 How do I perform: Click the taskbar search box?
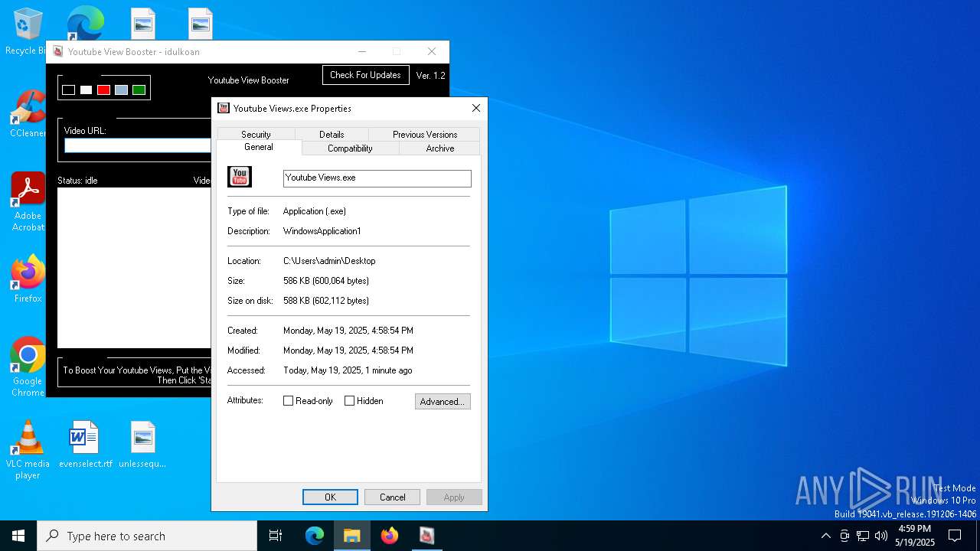[x=147, y=536]
